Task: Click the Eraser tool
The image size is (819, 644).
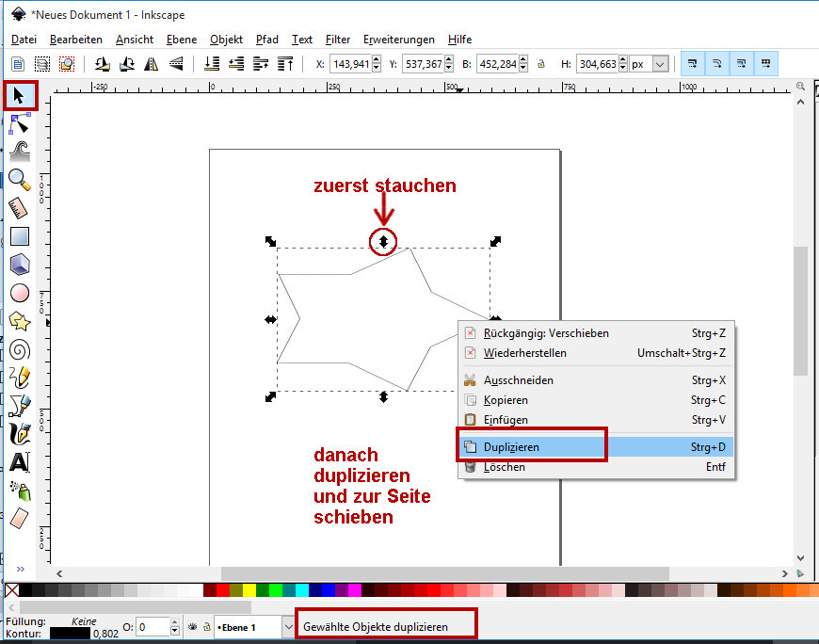Action: point(19,519)
